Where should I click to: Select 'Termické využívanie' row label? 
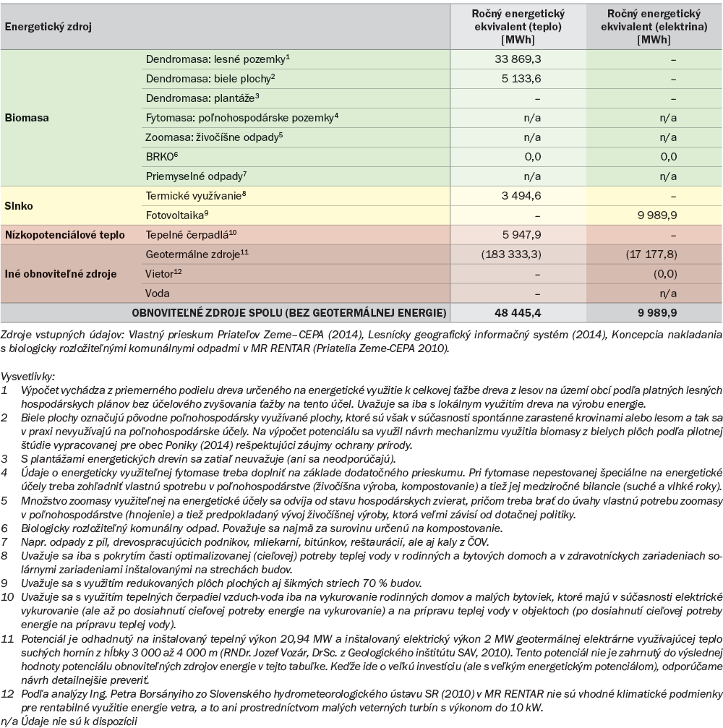195,195
